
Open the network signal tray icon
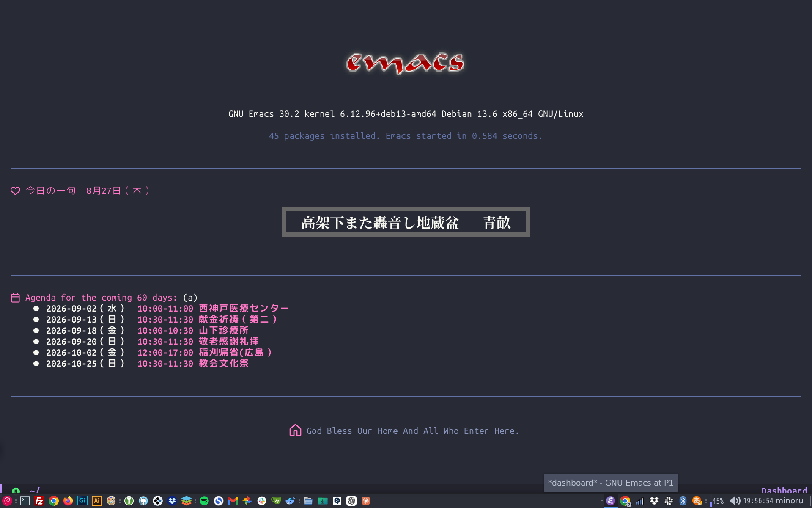pyautogui.click(x=640, y=501)
